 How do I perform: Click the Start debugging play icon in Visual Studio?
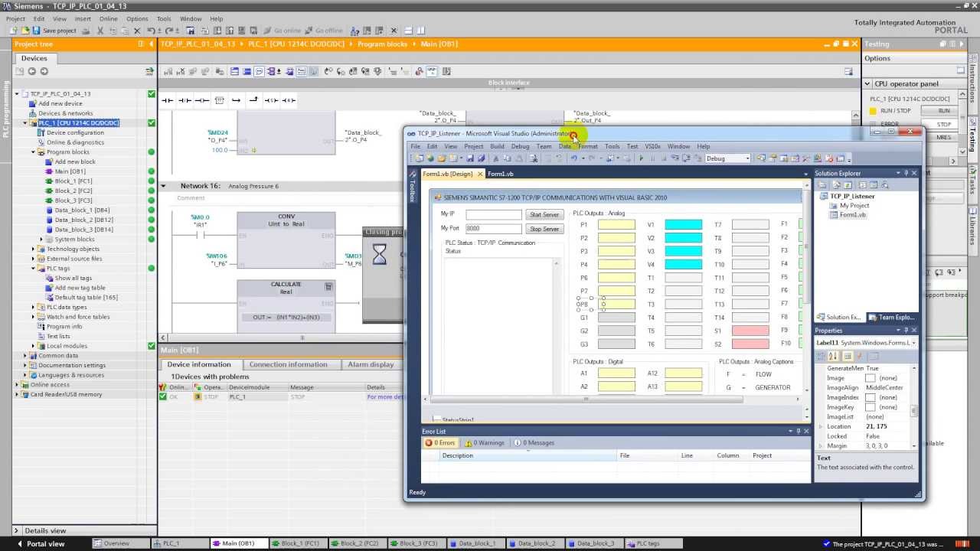[x=641, y=158]
